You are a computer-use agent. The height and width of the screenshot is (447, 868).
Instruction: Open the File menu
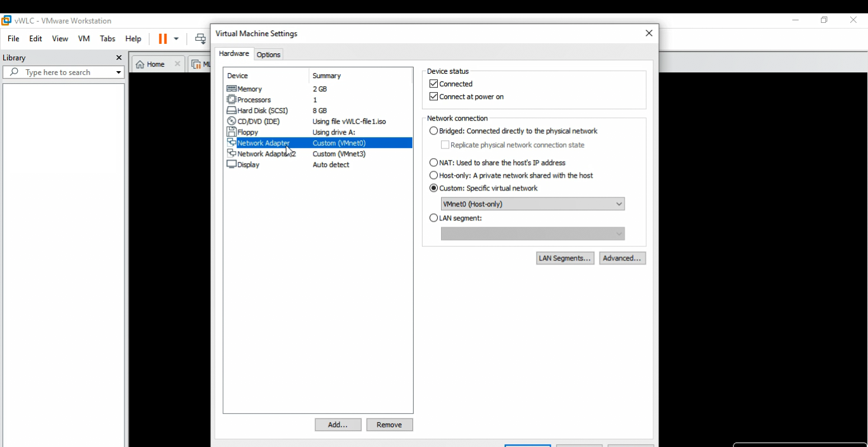point(13,39)
